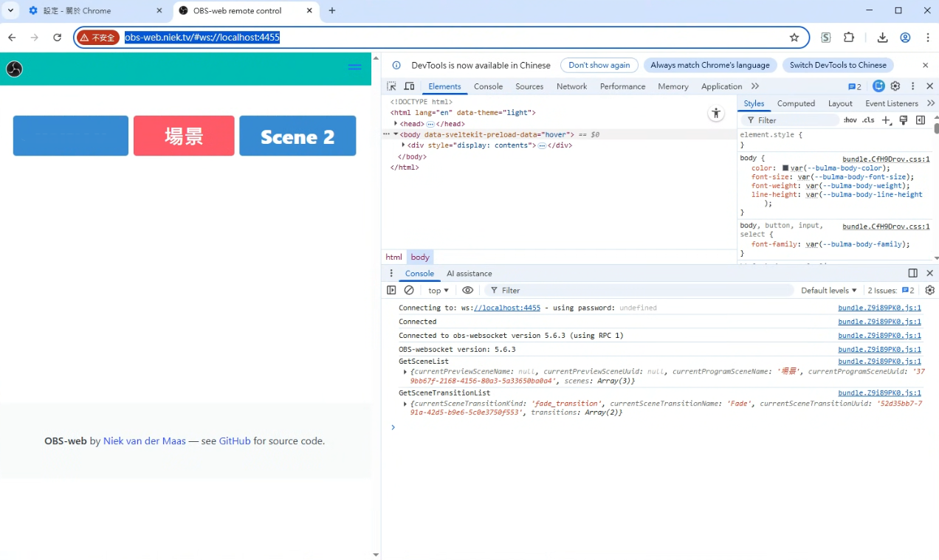Switch to Scene 2 in OBS-web

pos(297,136)
